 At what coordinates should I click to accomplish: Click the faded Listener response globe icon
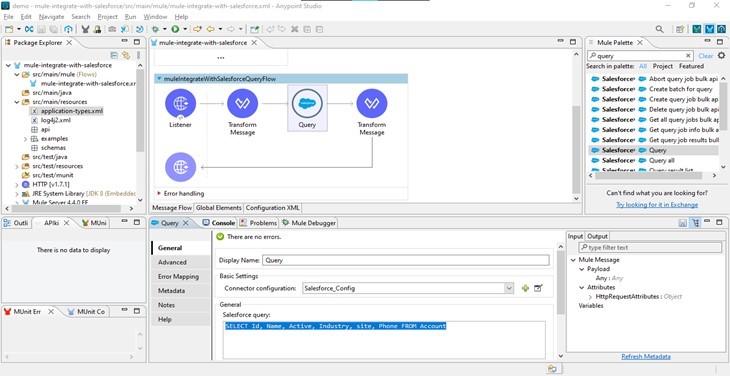[180, 167]
